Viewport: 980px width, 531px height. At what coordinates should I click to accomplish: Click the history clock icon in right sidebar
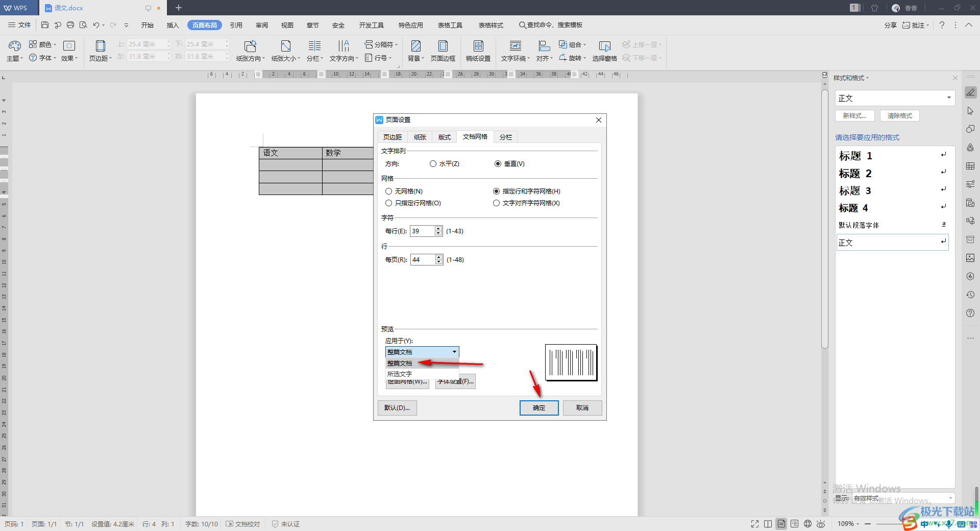pos(970,295)
